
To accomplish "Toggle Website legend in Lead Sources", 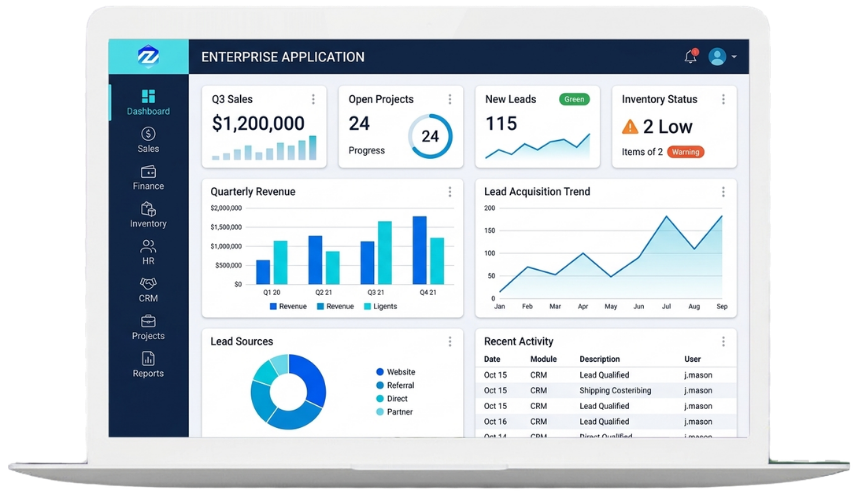I will tap(396, 372).
